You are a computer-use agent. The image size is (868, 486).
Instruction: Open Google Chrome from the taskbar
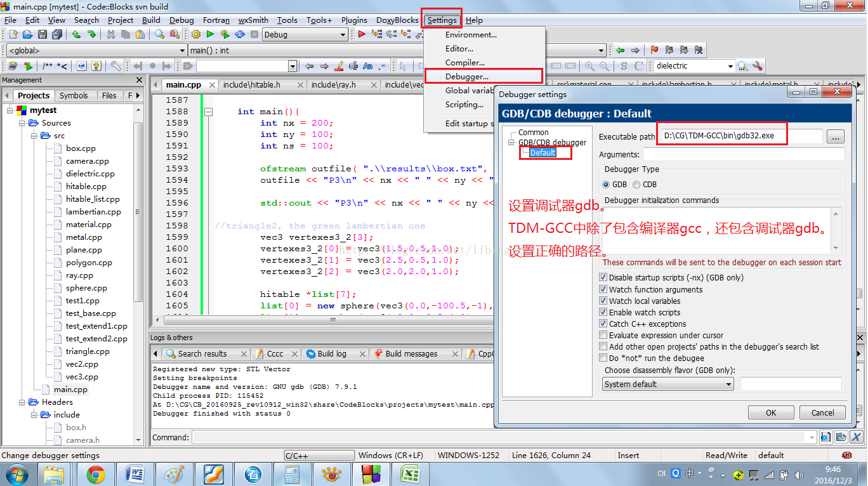[x=96, y=474]
